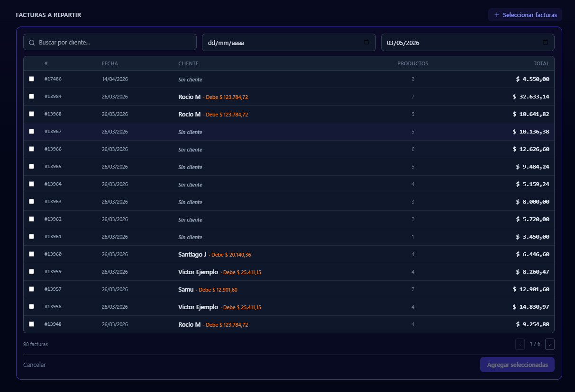Click total $ 5.720,00
This screenshot has width=575, height=392.
pos(533,219)
